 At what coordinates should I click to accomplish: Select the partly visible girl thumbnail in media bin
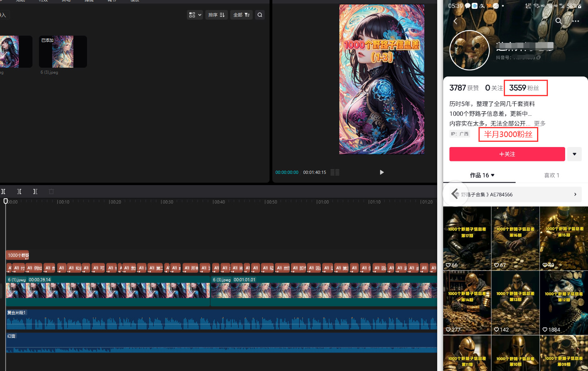(16, 52)
